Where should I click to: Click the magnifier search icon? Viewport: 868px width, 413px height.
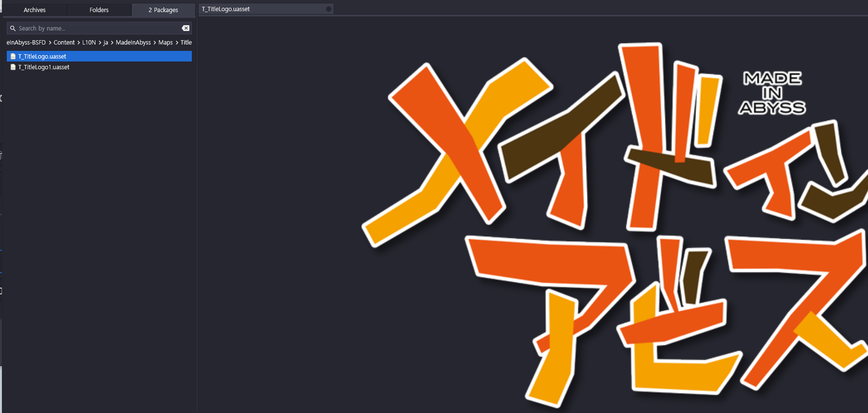(x=13, y=29)
